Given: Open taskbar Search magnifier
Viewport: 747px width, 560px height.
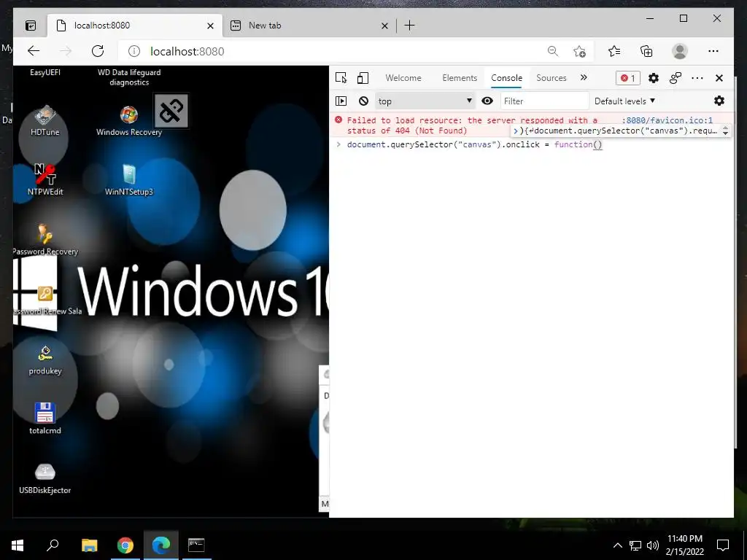Looking at the screenshot, I should tap(53, 545).
